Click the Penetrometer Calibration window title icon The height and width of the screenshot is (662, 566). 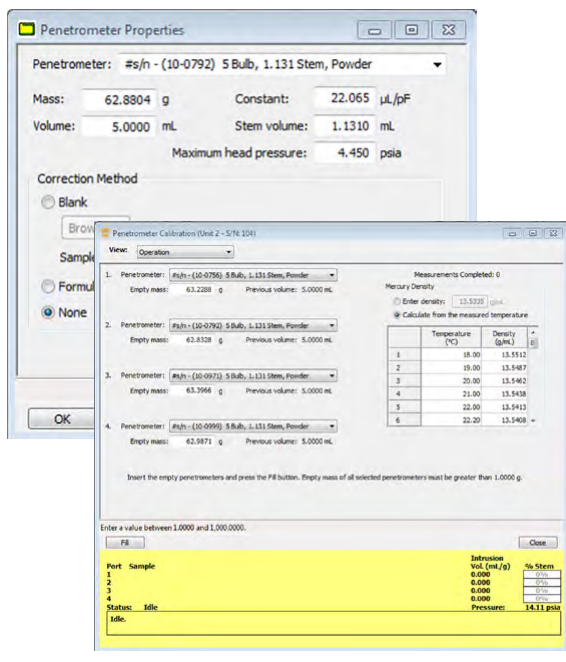[x=106, y=233]
